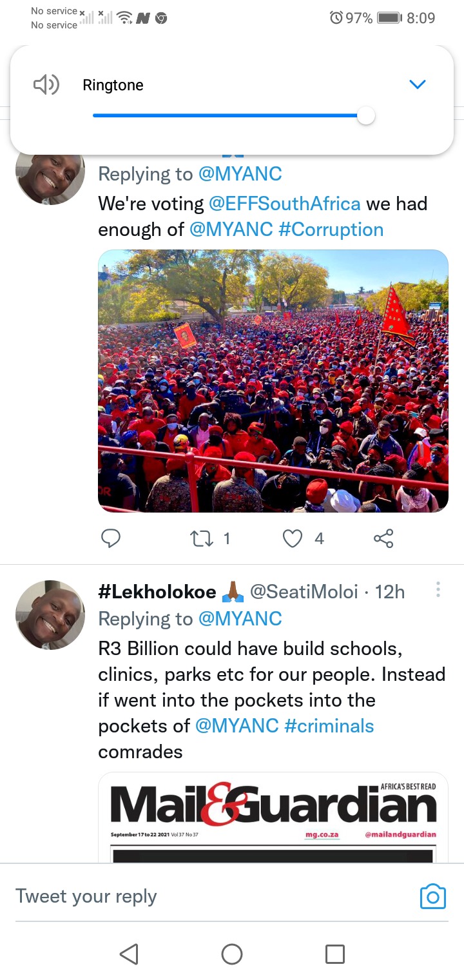This screenshot has height=980, width=464.
Task: Open the #Corruption hashtag
Action: (x=331, y=230)
